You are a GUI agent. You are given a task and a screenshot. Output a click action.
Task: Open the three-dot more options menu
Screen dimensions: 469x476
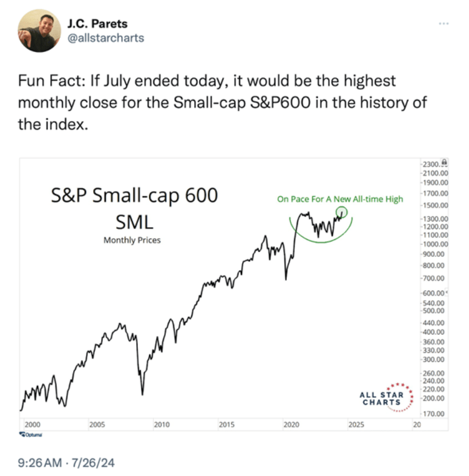click(444, 24)
